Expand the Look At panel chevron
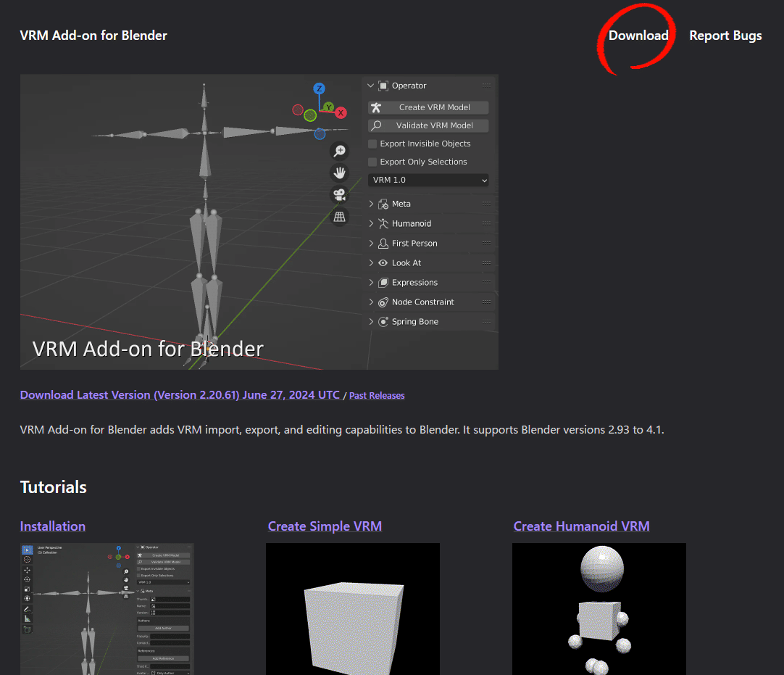The image size is (784, 675). pos(371,262)
